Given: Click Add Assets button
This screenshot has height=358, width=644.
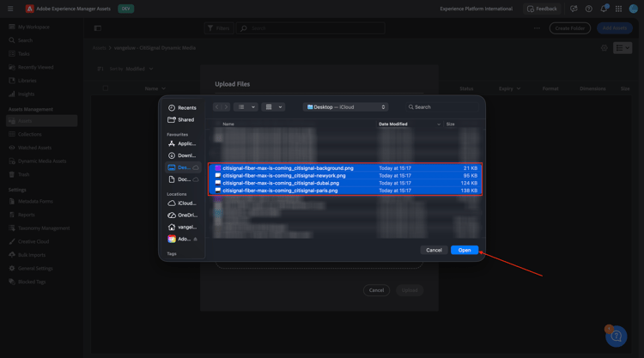Looking at the screenshot, I should [615, 28].
